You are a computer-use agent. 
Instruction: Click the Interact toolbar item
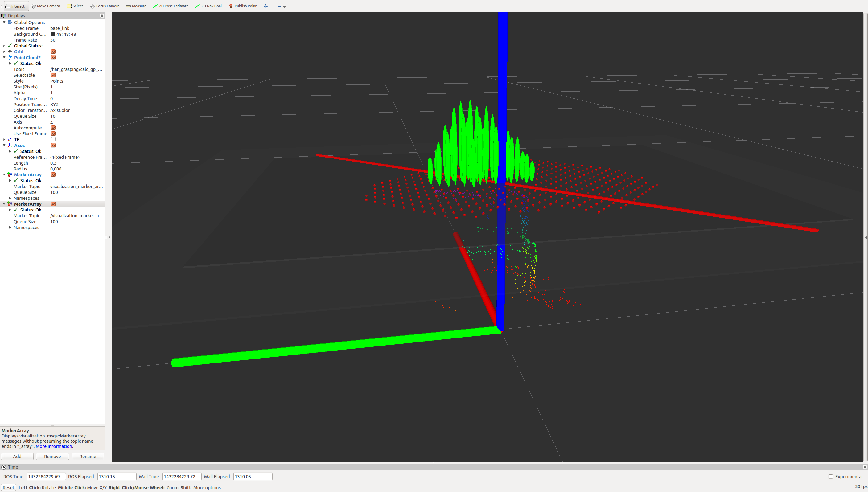(x=15, y=6)
